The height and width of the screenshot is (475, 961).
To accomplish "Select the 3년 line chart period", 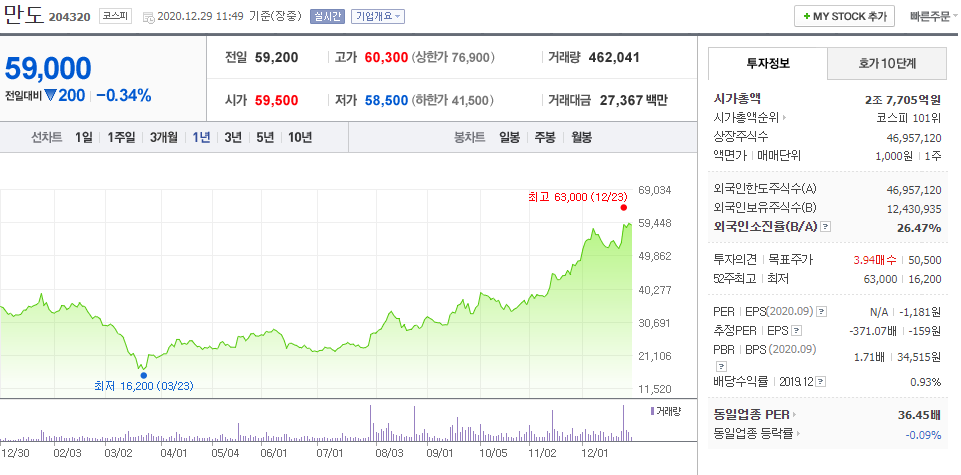I will pyautogui.click(x=233, y=137).
